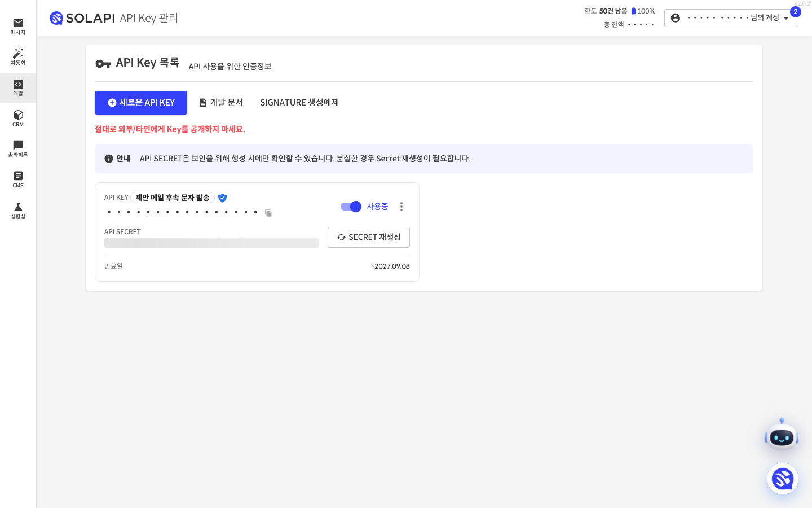
Task: Open the SOLAPI chat launcher button
Action: 783,479
